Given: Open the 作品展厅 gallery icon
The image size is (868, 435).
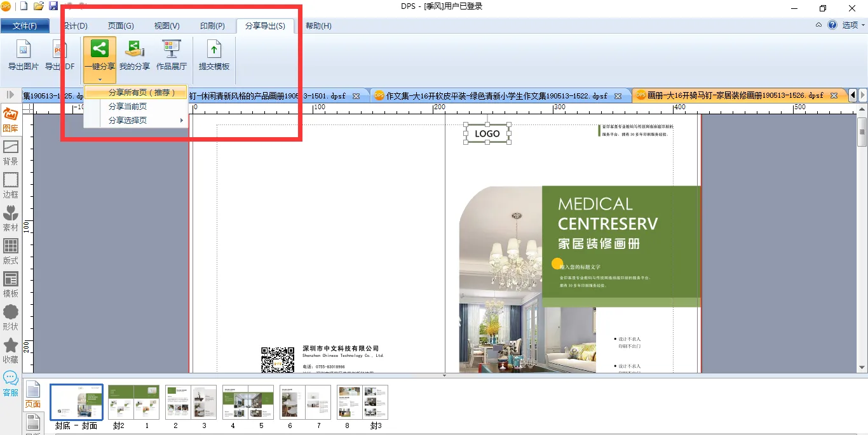Looking at the screenshot, I should click(172, 55).
